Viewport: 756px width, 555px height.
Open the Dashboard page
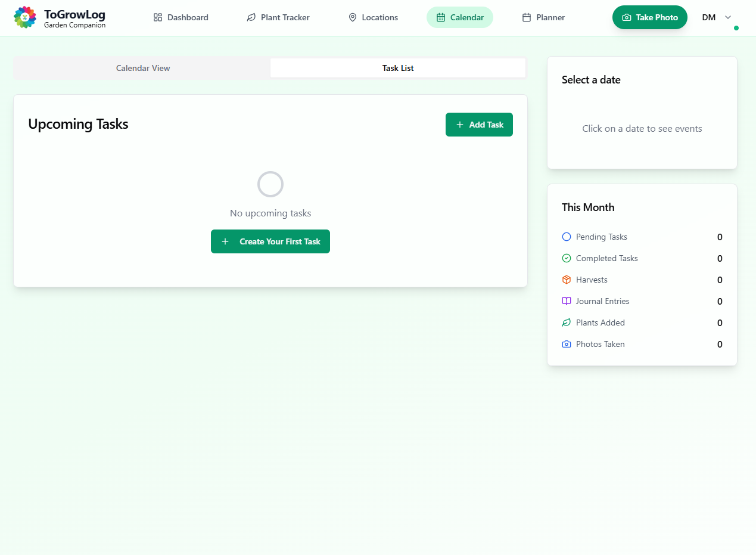click(x=181, y=17)
